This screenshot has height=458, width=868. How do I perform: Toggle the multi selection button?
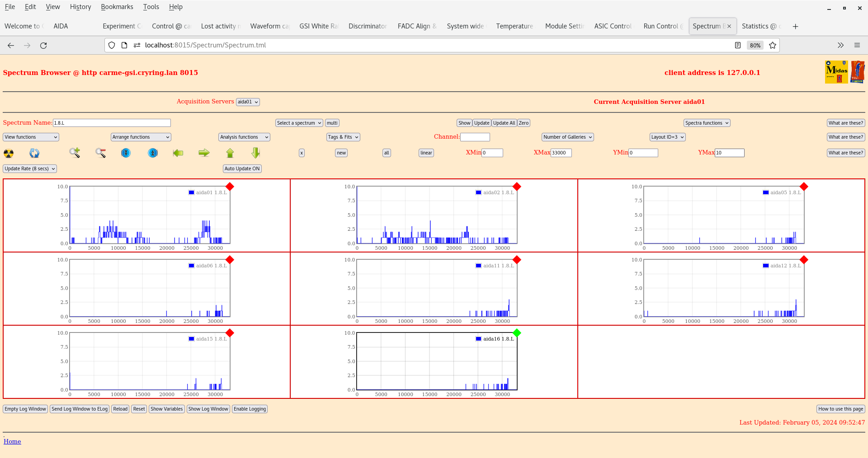pos(332,123)
